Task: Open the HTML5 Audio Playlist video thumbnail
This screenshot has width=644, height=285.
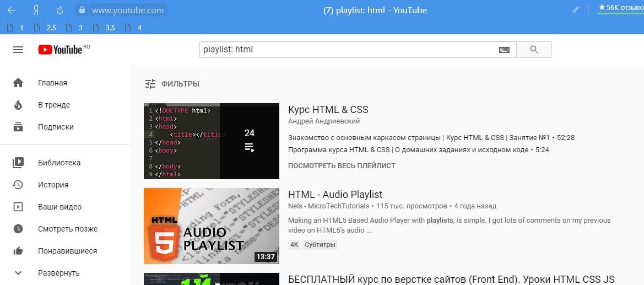Action: [x=212, y=226]
